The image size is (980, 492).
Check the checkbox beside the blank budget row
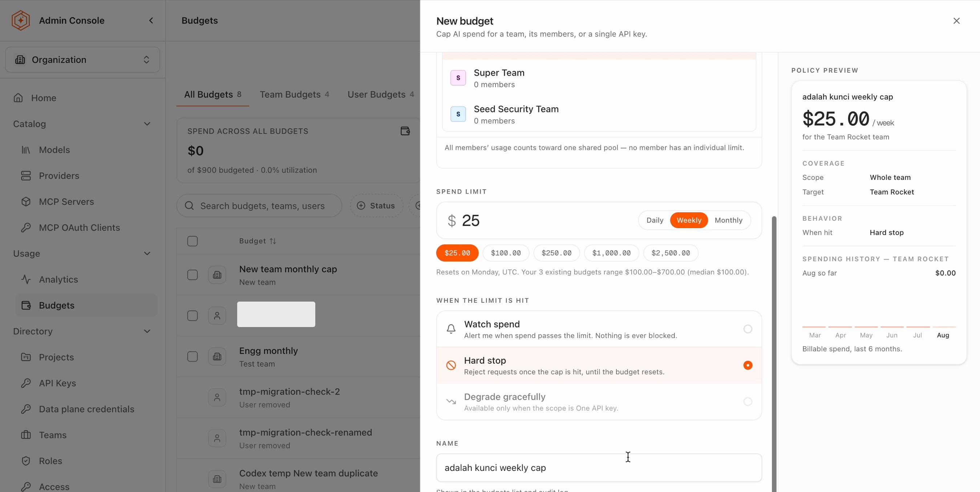click(193, 315)
